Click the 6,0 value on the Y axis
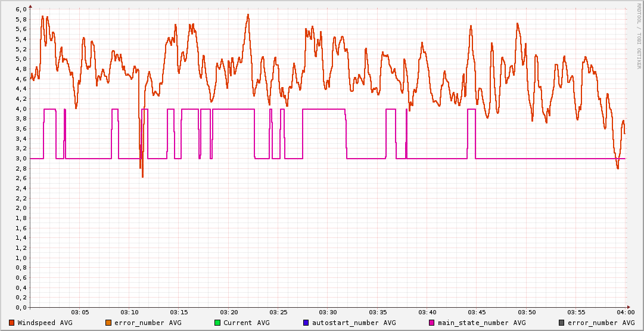644x331 pixels. 20,10
